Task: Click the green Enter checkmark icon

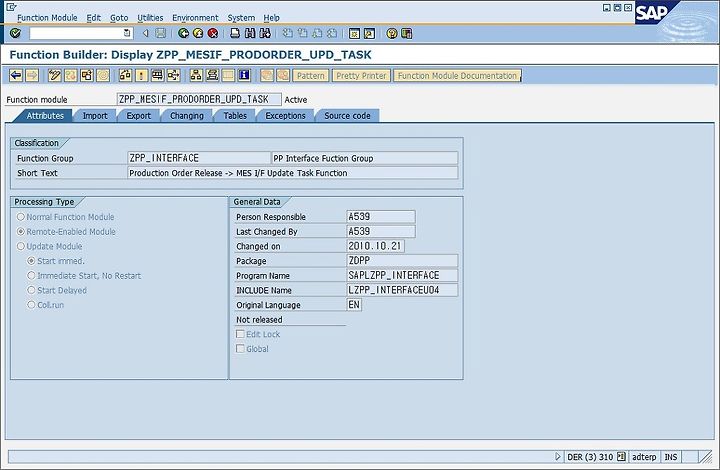Action: coord(15,33)
